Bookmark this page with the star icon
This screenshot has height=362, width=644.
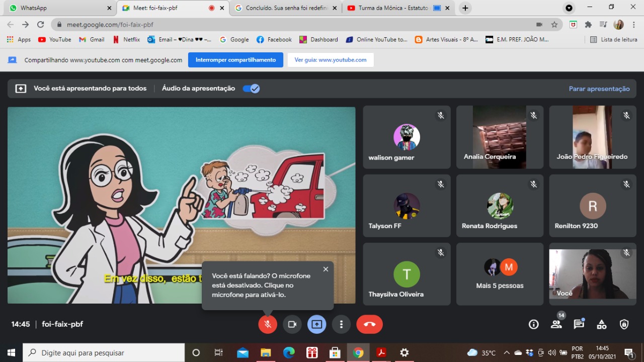click(554, 25)
